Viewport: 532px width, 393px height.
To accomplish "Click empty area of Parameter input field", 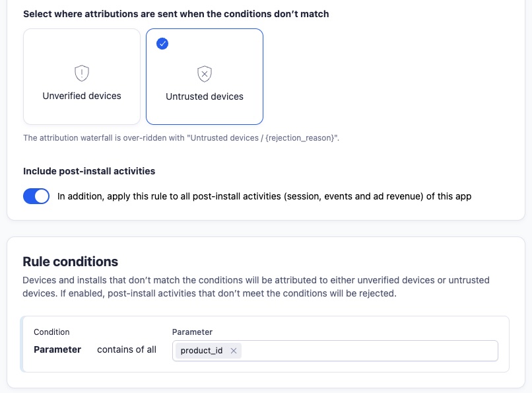I will [x=370, y=351].
